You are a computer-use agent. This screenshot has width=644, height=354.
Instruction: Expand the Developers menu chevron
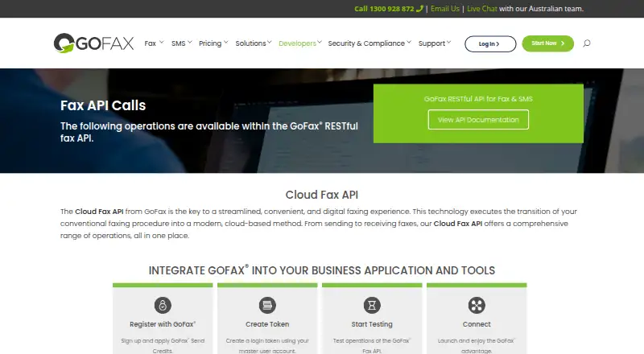[x=320, y=42]
